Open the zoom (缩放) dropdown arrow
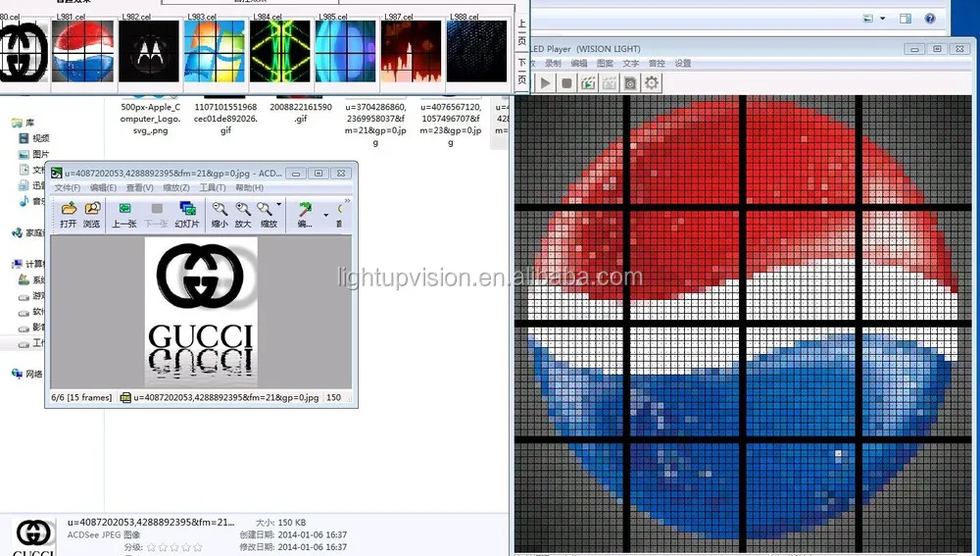The width and height of the screenshot is (980, 556). point(278,205)
